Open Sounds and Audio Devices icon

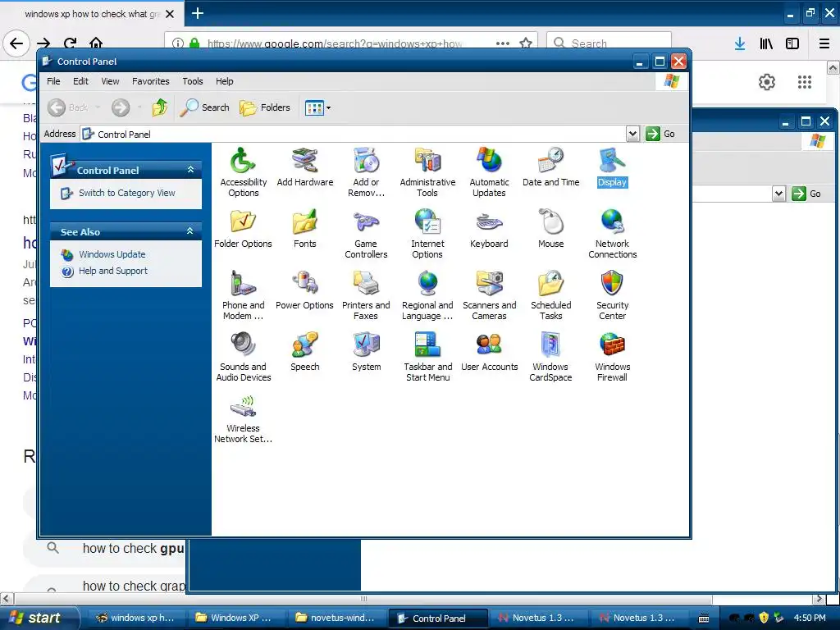243,357
